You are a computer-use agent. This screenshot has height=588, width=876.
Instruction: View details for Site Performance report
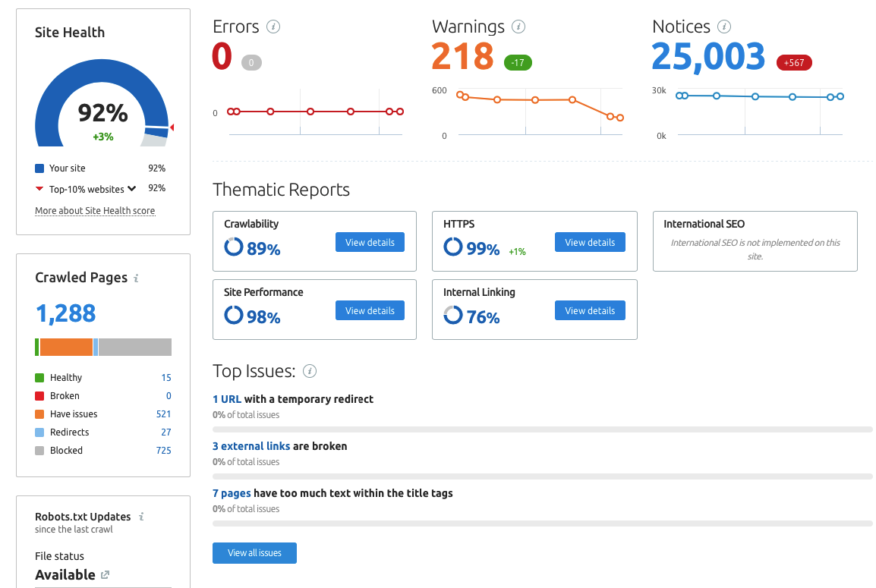[x=370, y=310]
